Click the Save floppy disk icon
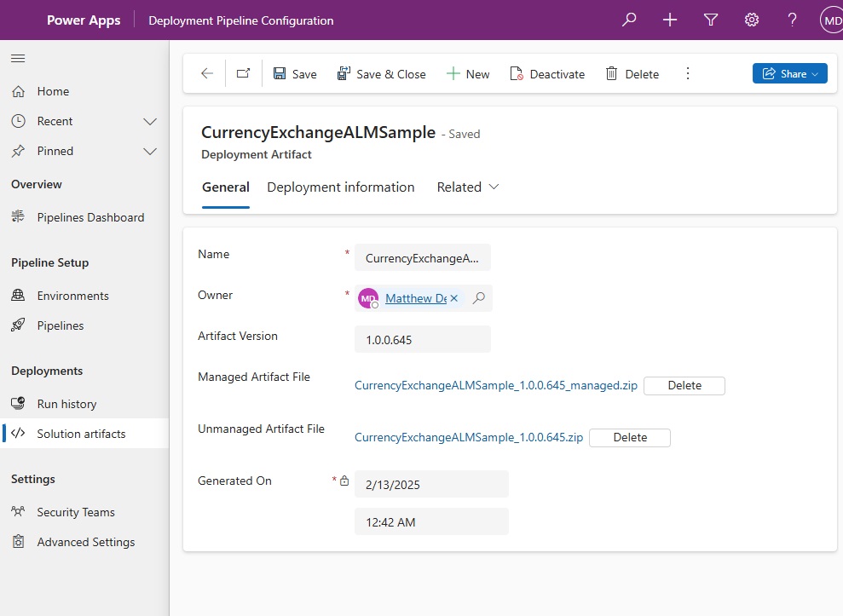 (x=280, y=73)
